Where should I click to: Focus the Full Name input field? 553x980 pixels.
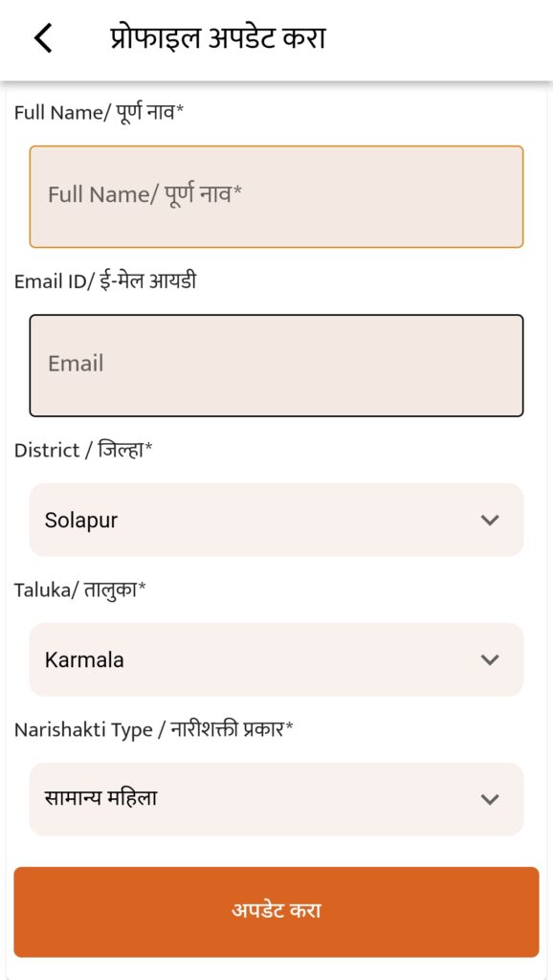click(x=276, y=197)
